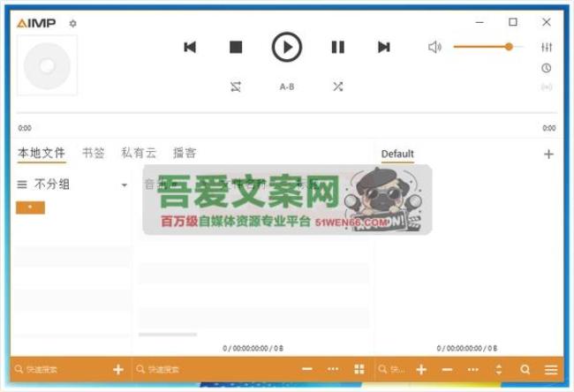
Task: Select the orange asterisk group item
Action: (30, 207)
